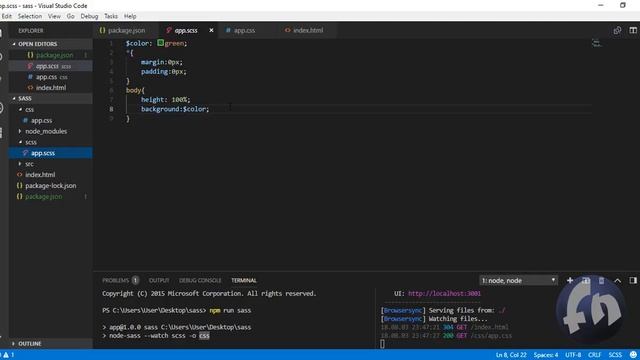Screen dimensions: 640x360
Task: Split the terminal panel
Action: (586, 280)
